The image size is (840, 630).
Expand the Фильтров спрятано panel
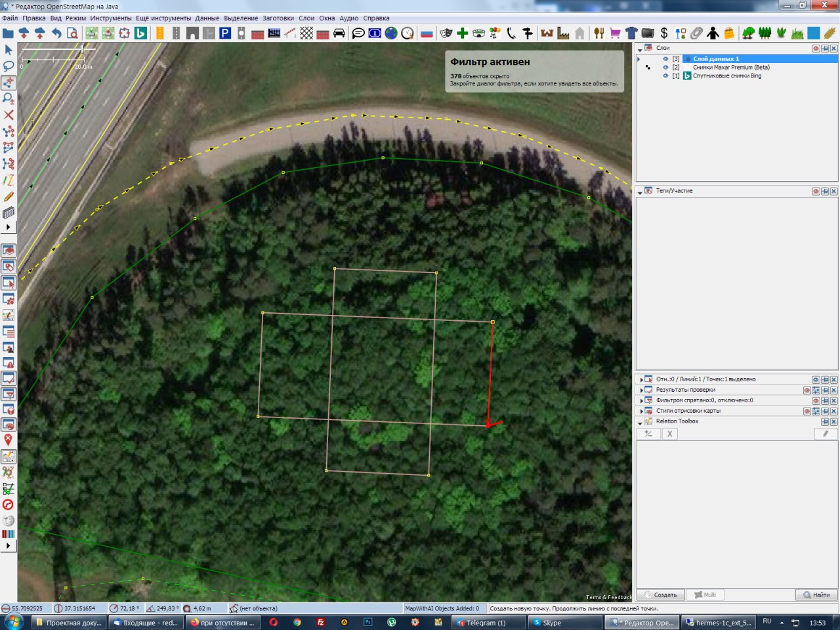click(641, 401)
